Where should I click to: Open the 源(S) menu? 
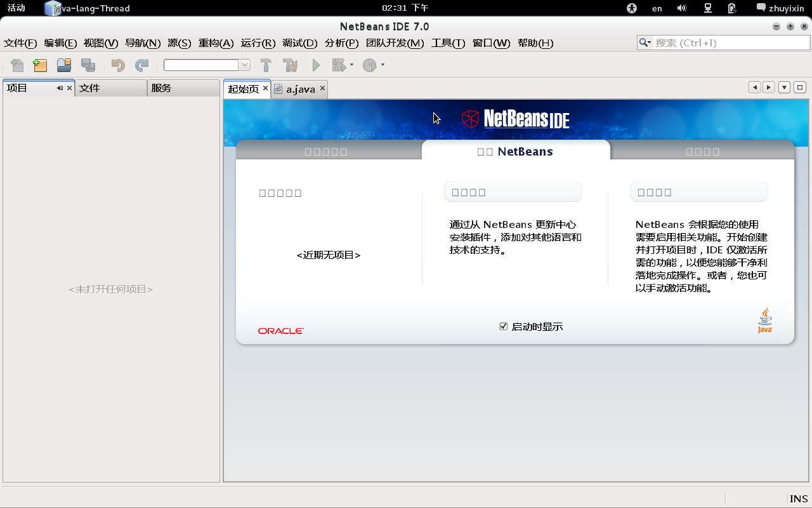pyautogui.click(x=180, y=43)
